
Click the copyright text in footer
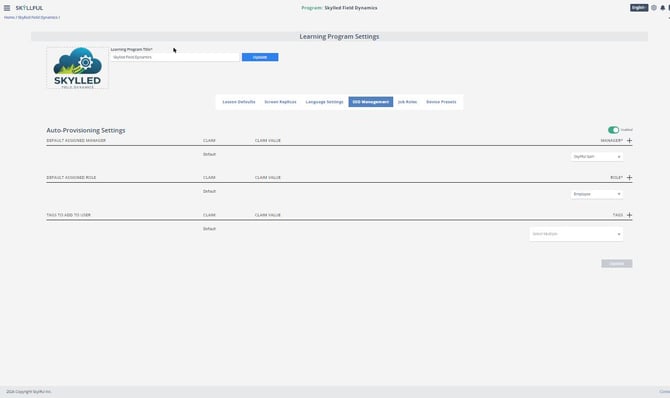[29, 392]
